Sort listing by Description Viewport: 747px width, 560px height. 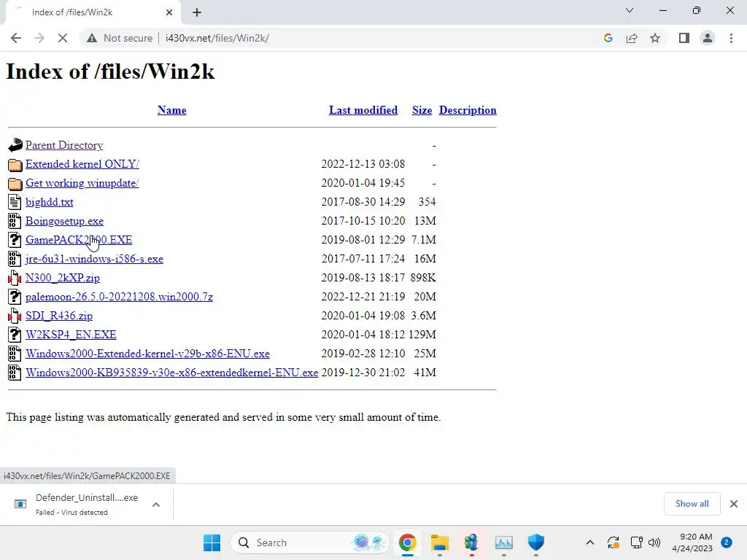click(468, 110)
